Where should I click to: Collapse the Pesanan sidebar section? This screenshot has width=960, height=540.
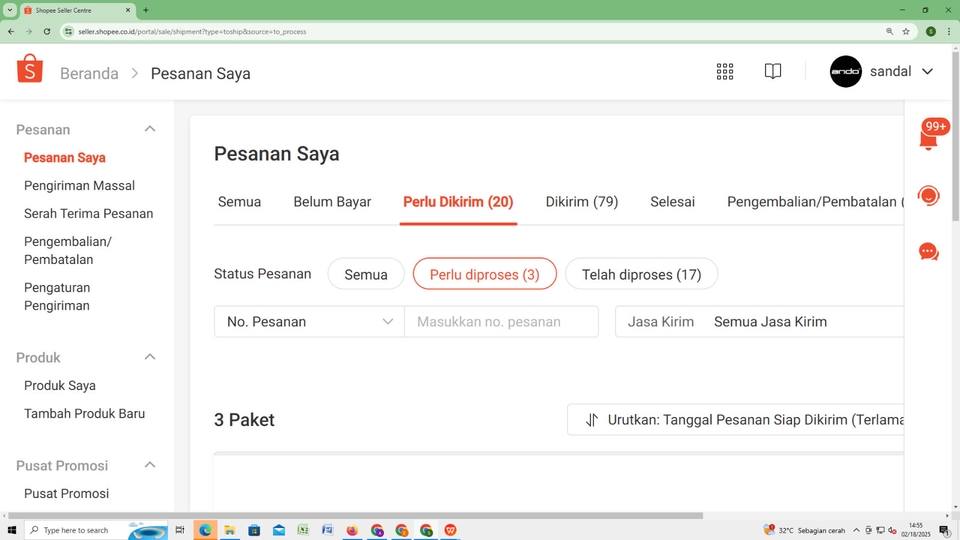(149, 129)
